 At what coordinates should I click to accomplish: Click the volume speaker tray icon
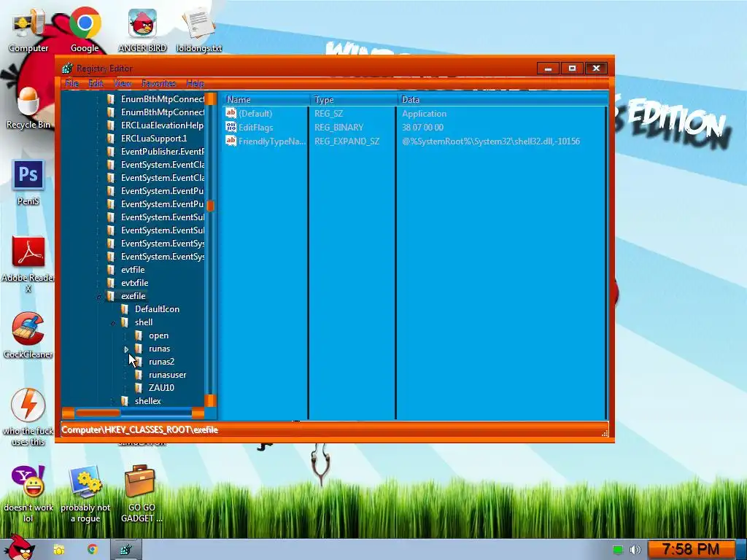pyautogui.click(x=635, y=550)
